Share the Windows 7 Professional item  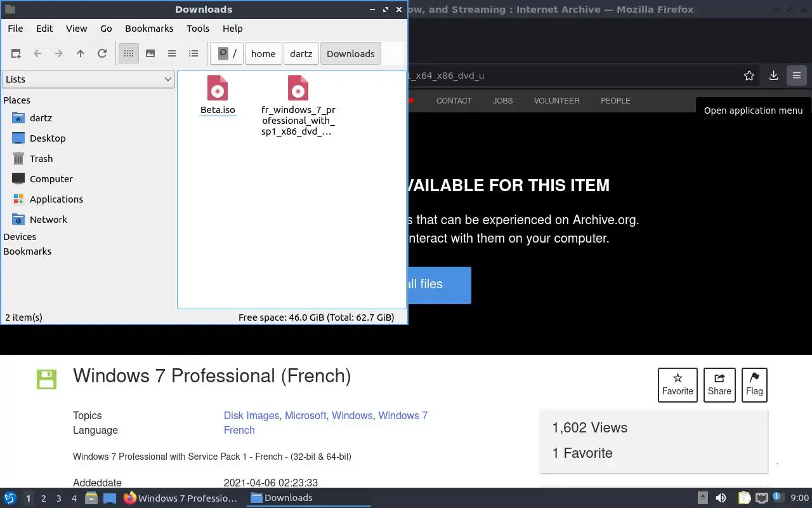tap(719, 385)
